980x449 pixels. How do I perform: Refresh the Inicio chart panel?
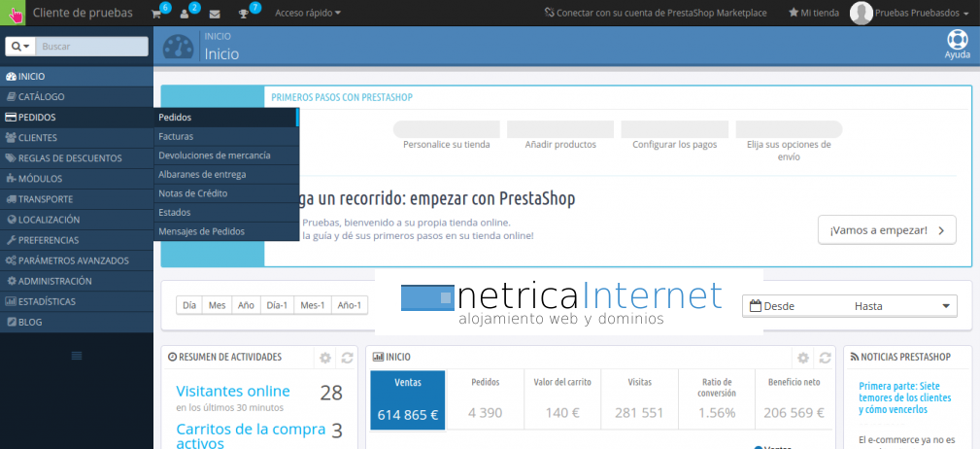click(x=825, y=358)
